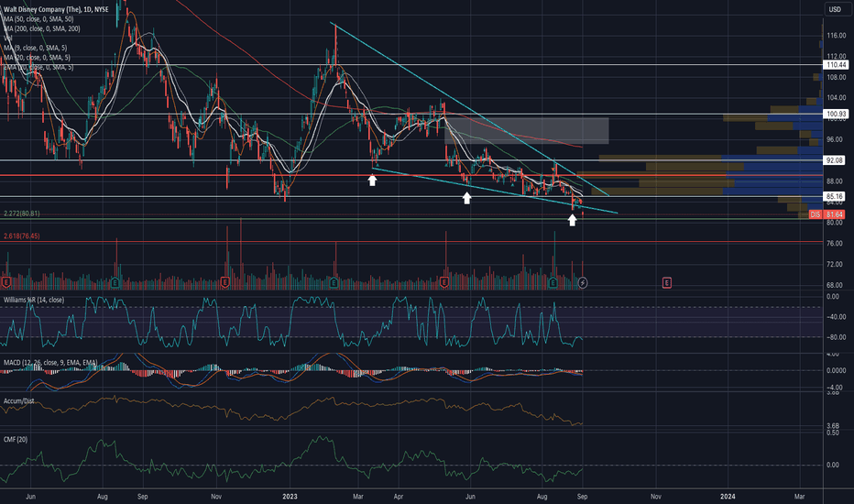The height and width of the screenshot is (504, 854).
Task: Select the CMF (20) indicator legend
Action: pos(16,439)
